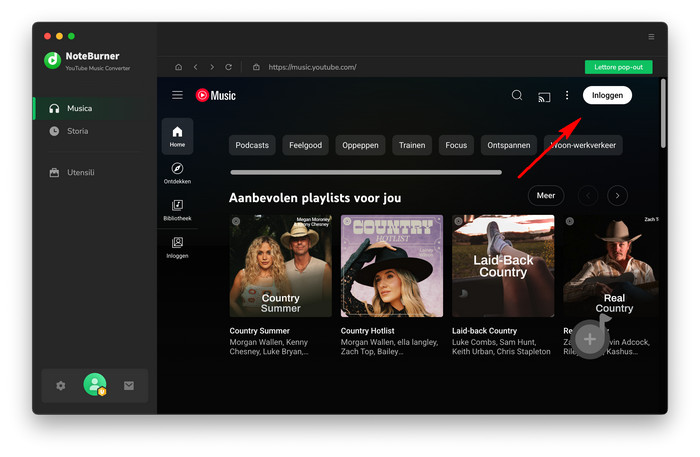Click the green user account avatar
The height and width of the screenshot is (457, 700).
tap(95, 385)
